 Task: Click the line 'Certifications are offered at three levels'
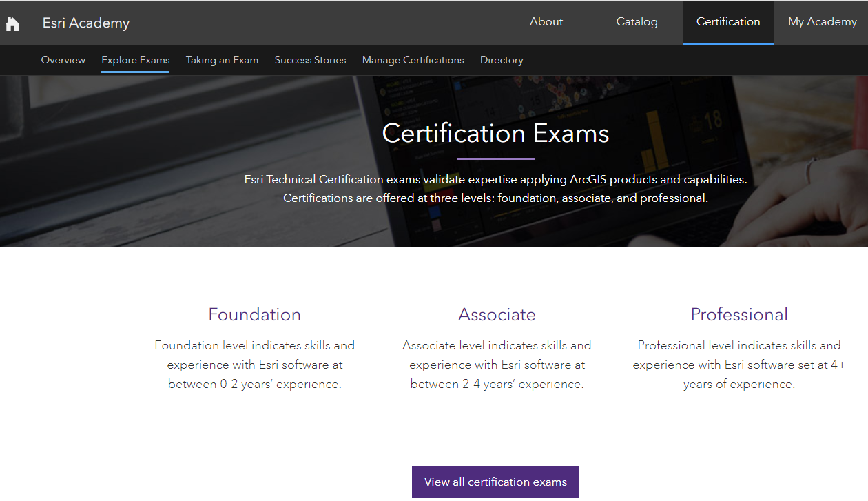[x=495, y=198]
